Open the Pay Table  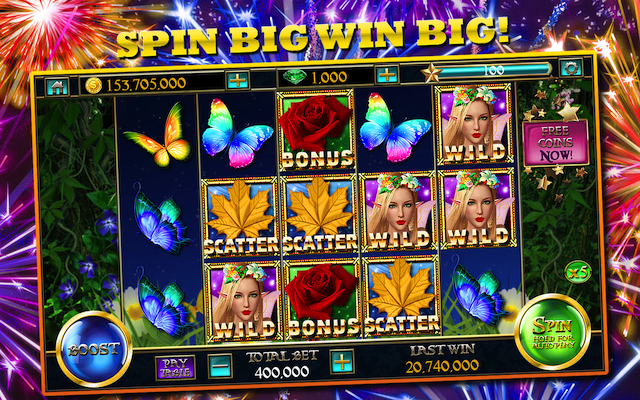175,367
